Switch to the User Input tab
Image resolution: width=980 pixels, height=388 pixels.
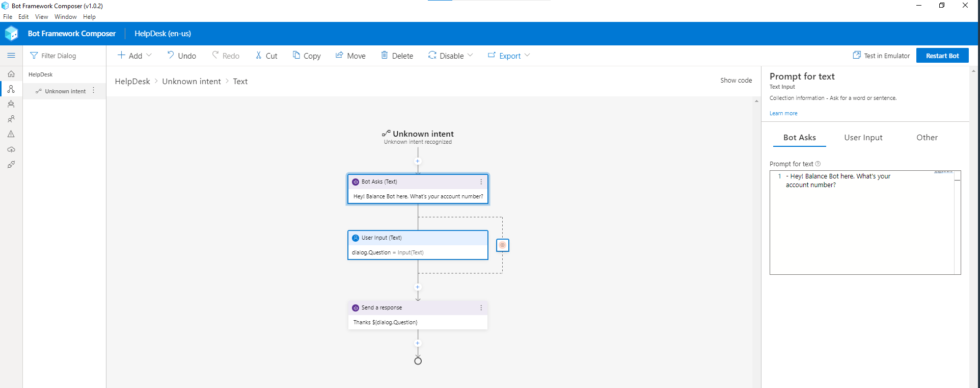tap(863, 138)
